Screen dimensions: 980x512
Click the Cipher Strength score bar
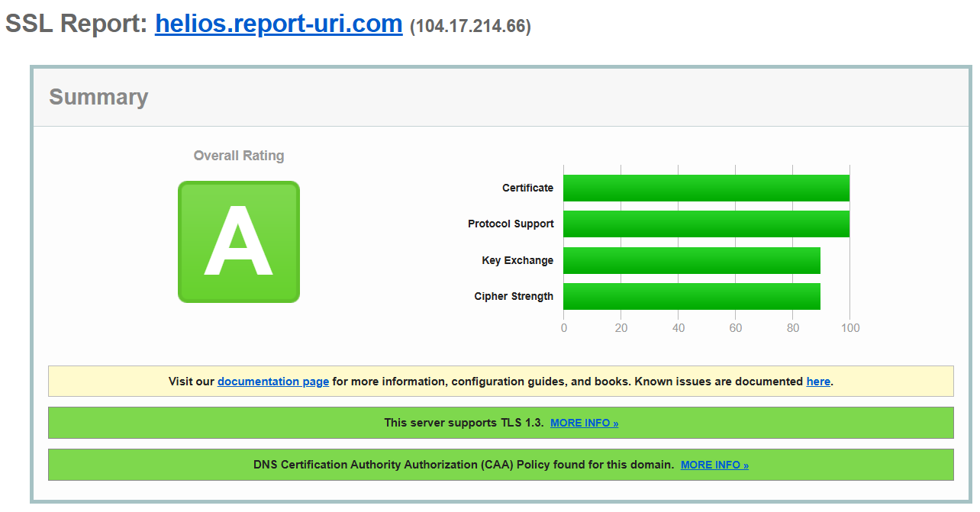point(691,296)
